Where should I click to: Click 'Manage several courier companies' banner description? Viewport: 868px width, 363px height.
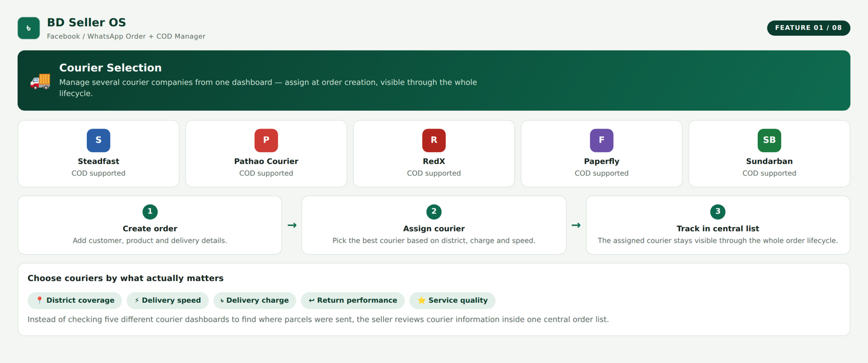268,88
